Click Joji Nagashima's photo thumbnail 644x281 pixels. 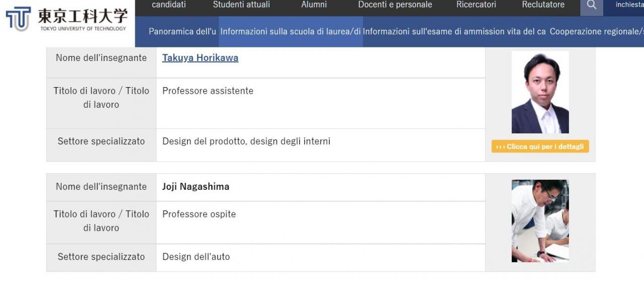[540, 221]
